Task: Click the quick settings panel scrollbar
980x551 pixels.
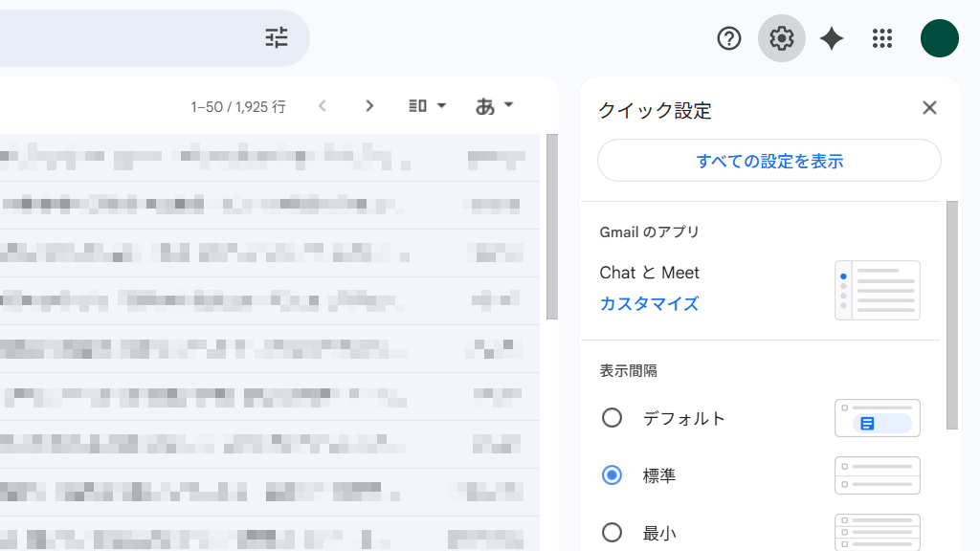Action: click(x=951, y=316)
